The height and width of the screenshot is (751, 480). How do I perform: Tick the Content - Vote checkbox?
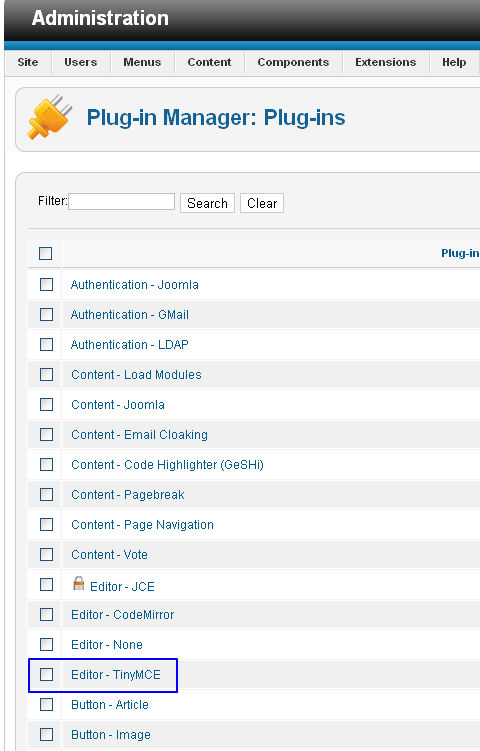coord(46,555)
